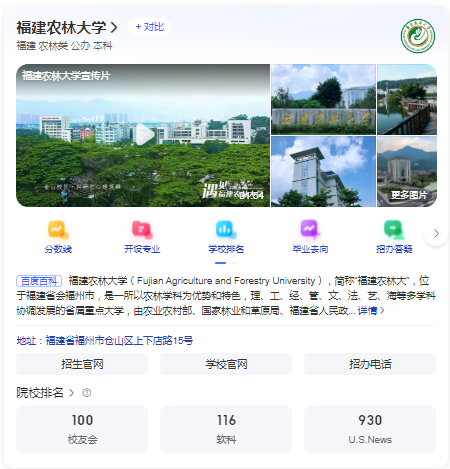This screenshot has width=450, height=469.
Task: Open the address 福建省福州市仓山区上下店路15号
Action: 105,340
